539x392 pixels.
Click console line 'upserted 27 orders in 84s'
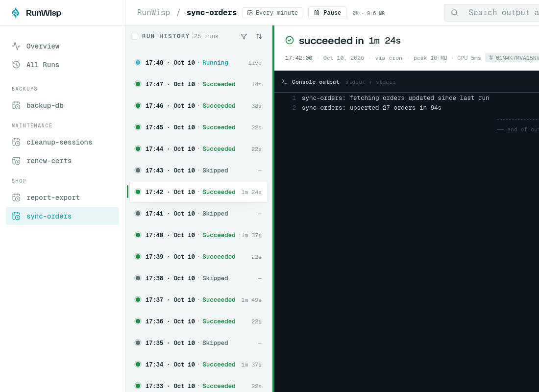[x=371, y=108]
